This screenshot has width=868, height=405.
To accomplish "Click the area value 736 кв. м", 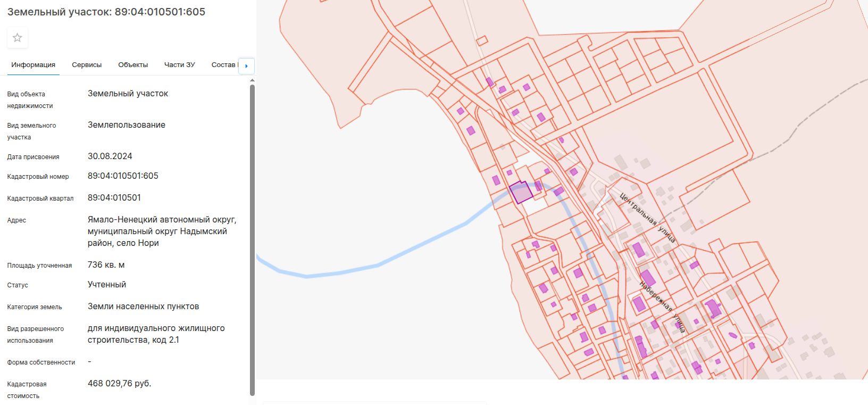I will (x=106, y=265).
